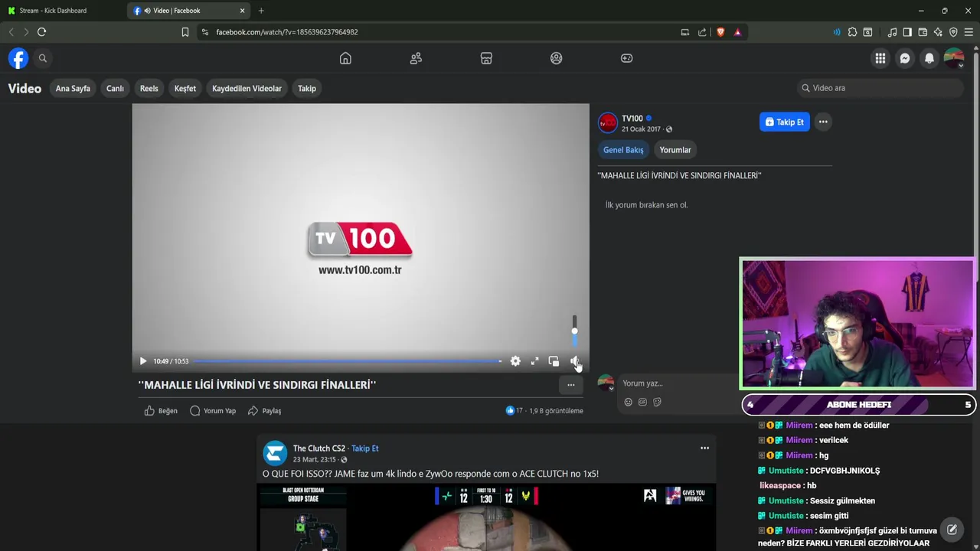
Task: Follow The Clutch CS2 via Takip Et
Action: [364, 448]
